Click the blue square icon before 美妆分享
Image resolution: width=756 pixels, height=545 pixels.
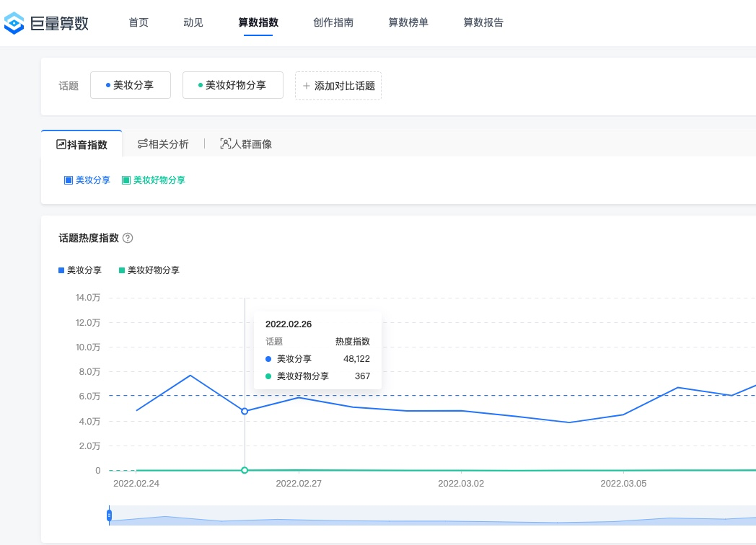[70, 180]
